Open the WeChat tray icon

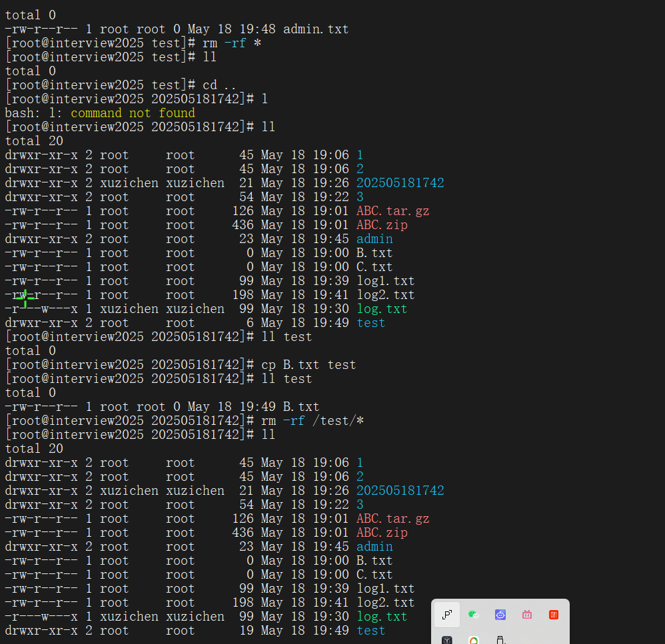pos(473,614)
